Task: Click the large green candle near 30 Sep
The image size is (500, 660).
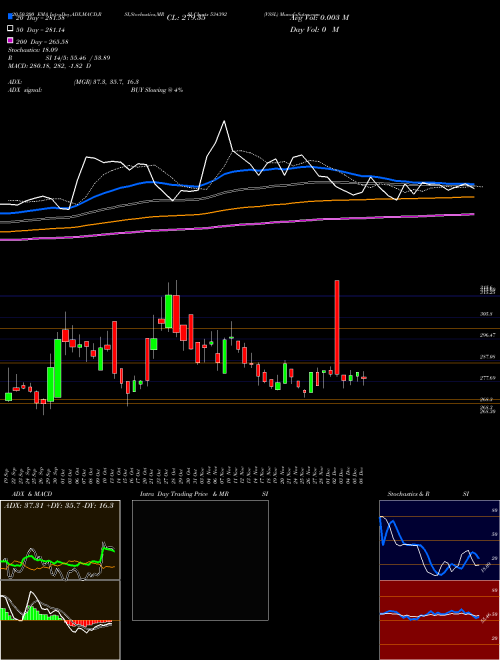Action: pyautogui.click(x=58, y=368)
